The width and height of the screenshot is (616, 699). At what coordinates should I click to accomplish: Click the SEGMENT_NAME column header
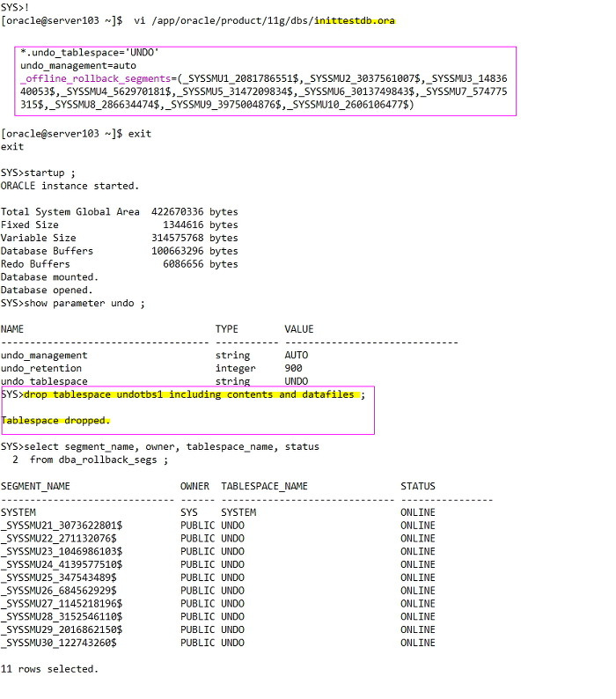click(35, 486)
